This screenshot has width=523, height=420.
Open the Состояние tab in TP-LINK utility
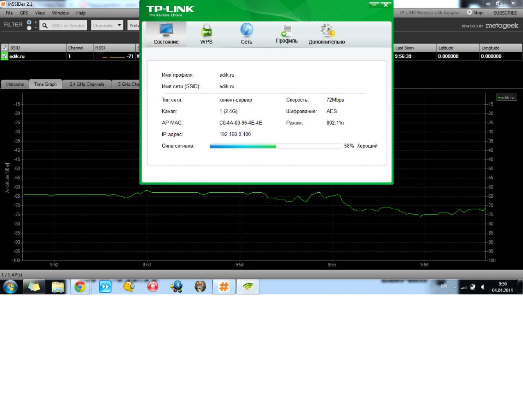coord(166,34)
